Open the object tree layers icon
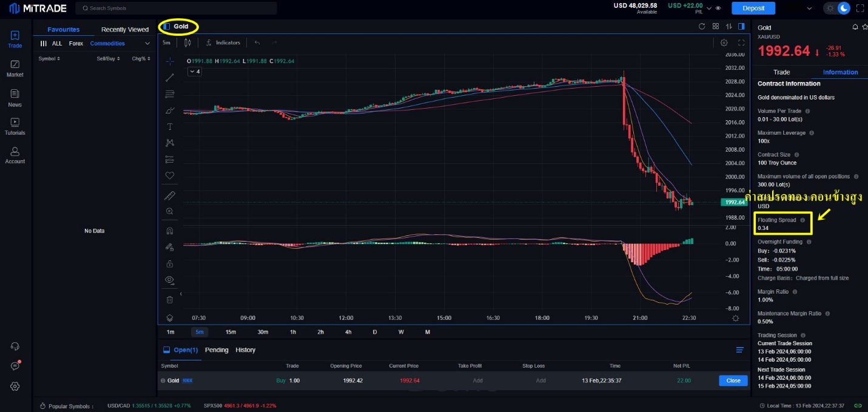Viewport: 868px width, 412px height. click(x=170, y=318)
